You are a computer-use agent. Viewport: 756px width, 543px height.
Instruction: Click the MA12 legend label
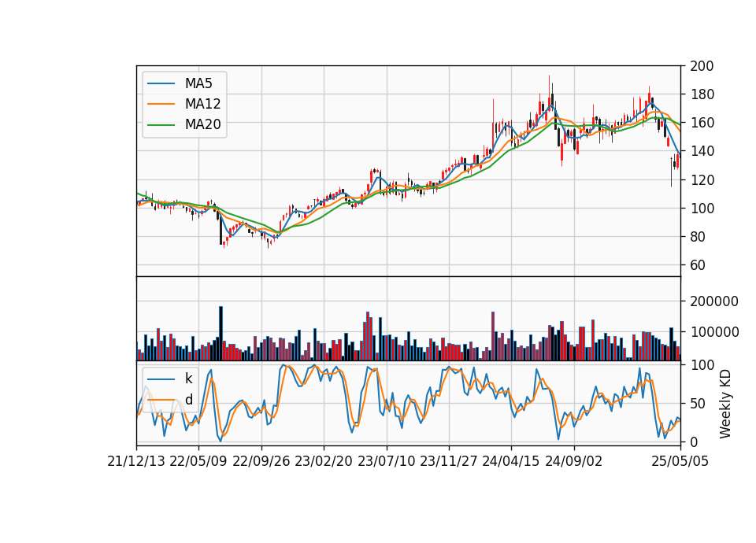tap(202, 104)
